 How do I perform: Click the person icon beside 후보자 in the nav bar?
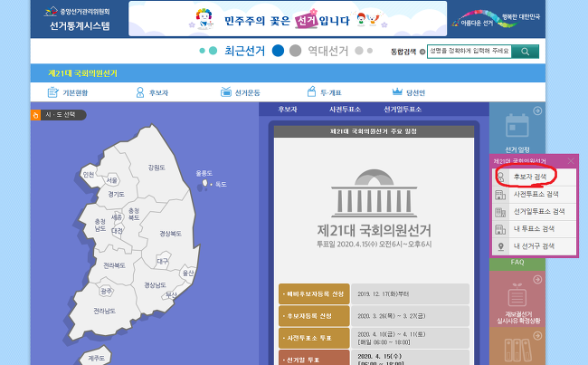(x=140, y=92)
